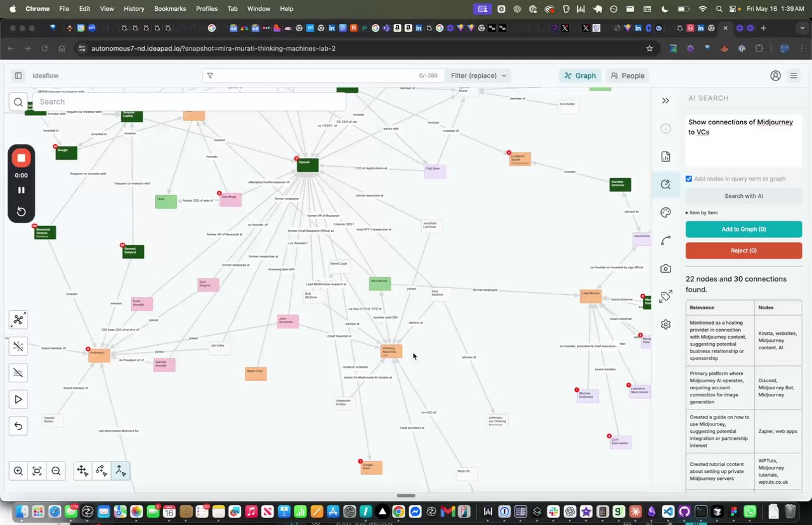Click the play simulation button
The height and width of the screenshot is (525, 812).
18,399
